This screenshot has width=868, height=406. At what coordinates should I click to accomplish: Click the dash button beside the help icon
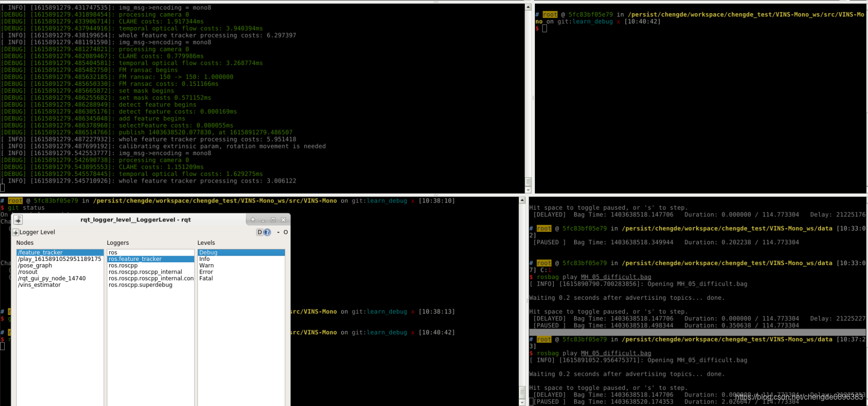pyautogui.click(x=278, y=232)
